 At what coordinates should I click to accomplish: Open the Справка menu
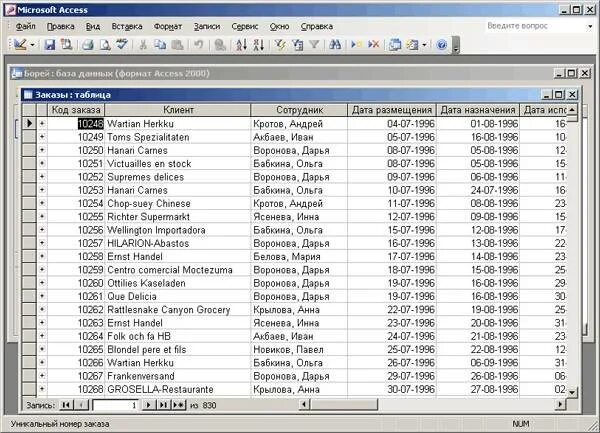tap(316, 26)
